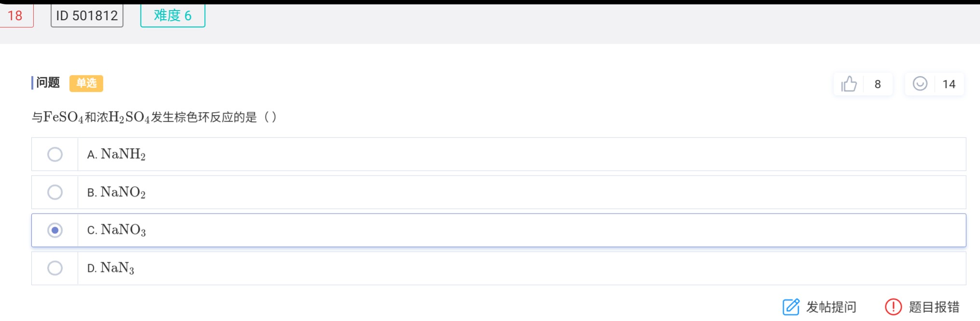Image resolution: width=980 pixels, height=321 pixels.
Task: Click 题目报错 to report an error
Action: tap(934, 307)
